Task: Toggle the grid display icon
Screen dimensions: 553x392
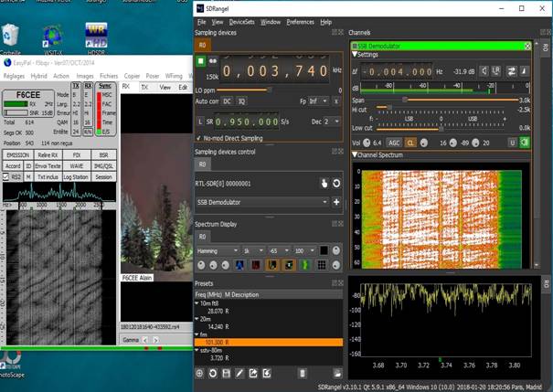Action: tap(322, 265)
